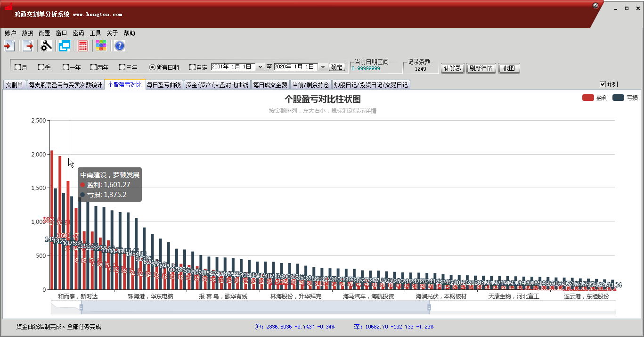Screen dimensions: 644x337
Task: Switch to 炒股日记/投资日记/交易日记 tab
Action: [x=371, y=85]
